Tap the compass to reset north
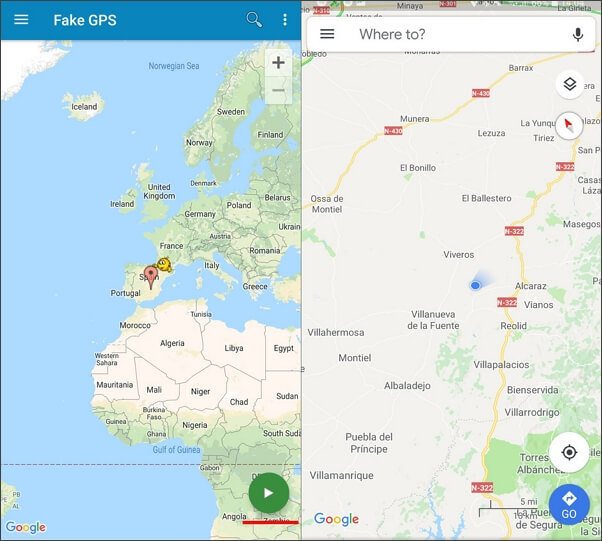 (x=569, y=126)
